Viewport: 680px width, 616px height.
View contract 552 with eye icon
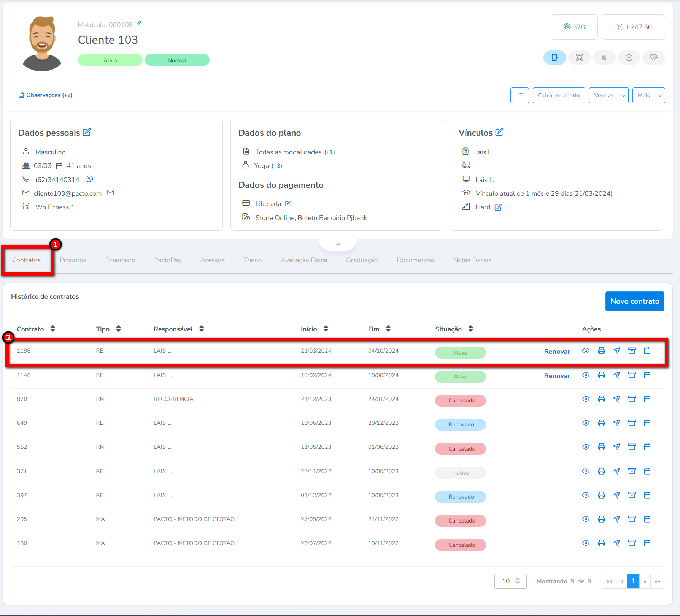click(x=586, y=447)
